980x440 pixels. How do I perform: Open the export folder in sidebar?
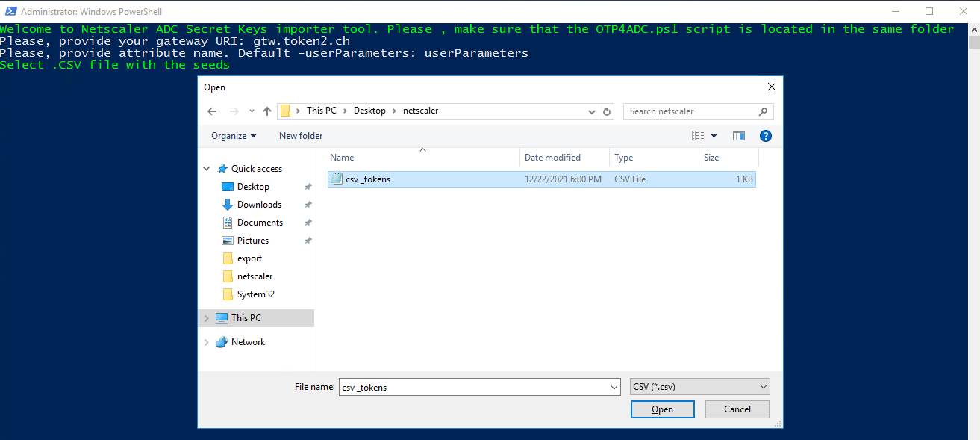(249, 258)
